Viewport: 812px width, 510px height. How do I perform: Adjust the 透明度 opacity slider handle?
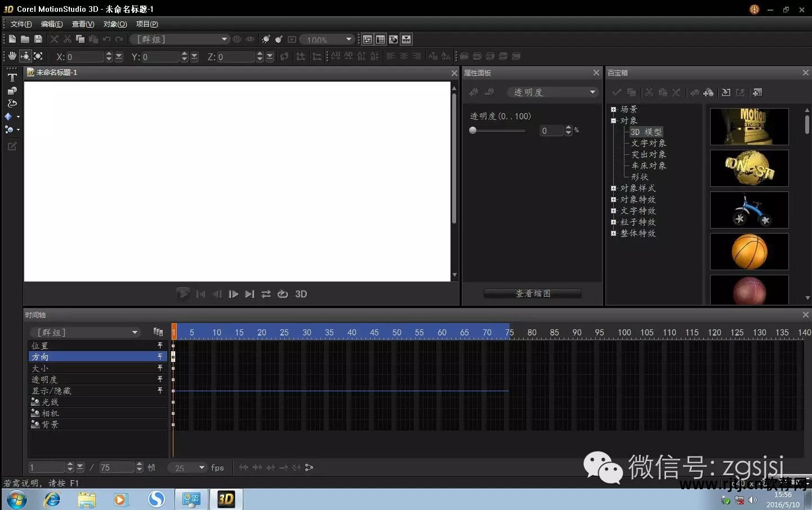point(473,131)
